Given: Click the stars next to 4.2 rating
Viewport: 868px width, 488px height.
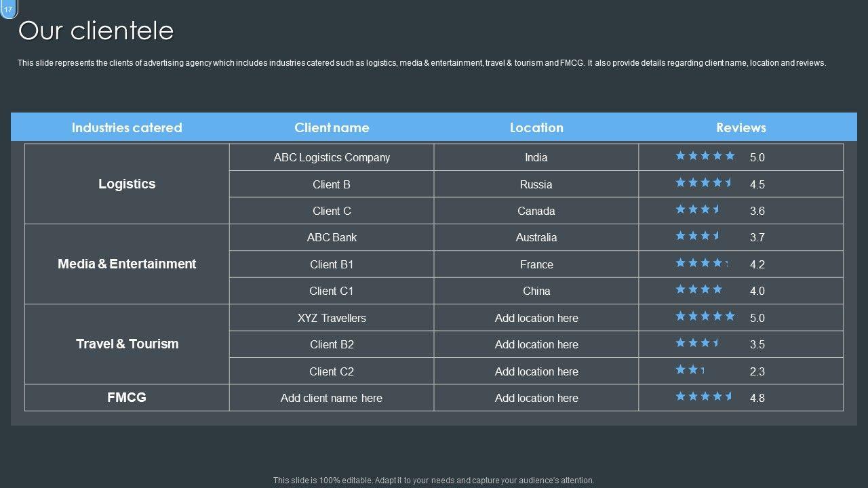Looking at the screenshot, I should 702,263.
